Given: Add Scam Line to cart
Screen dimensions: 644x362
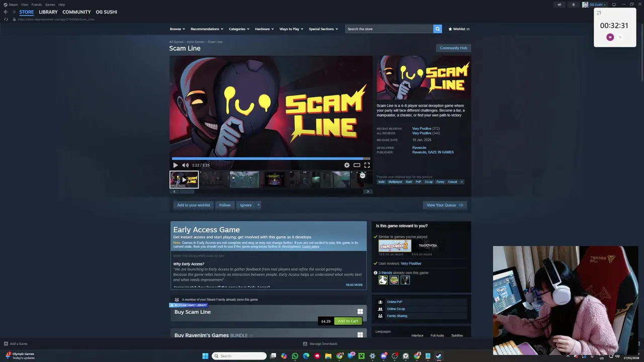Looking at the screenshot, I should point(348,321).
